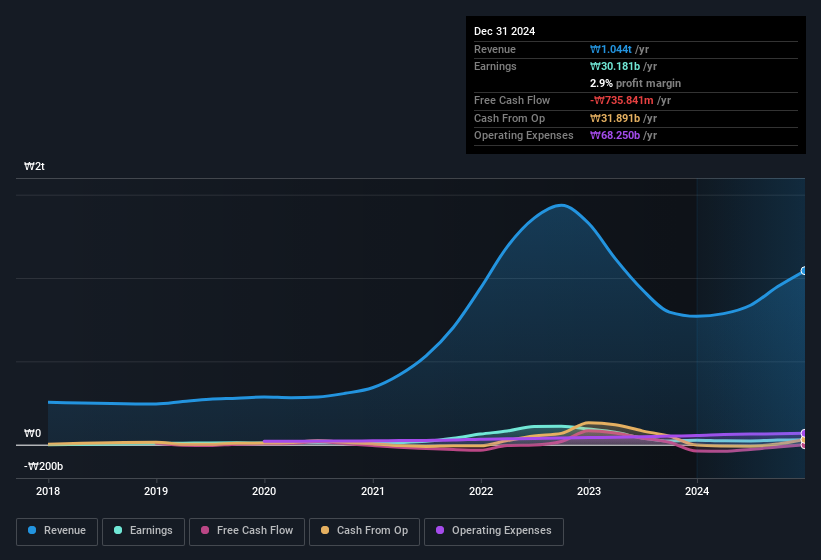Image resolution: width=821 pixels, height=560 pixels.
Task: Toggle the Cash From Op legend button
Action: coord(364,532)
